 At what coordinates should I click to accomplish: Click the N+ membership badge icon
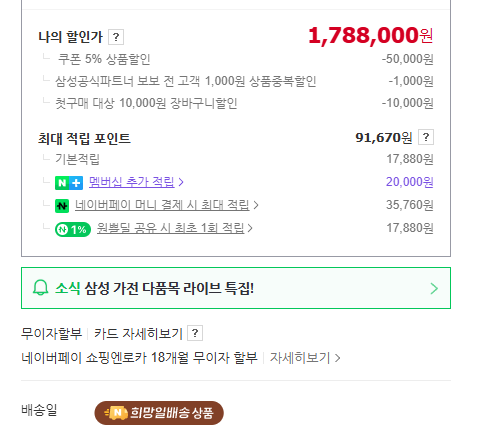pos(69,183)
